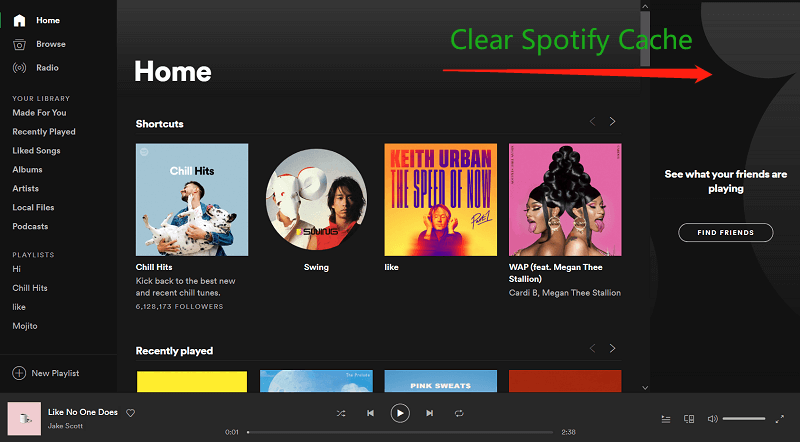Viewport: 800px width, 442px height.
Task: Show previous Shortcuts with left chevron
Action: tap(592, 122)
